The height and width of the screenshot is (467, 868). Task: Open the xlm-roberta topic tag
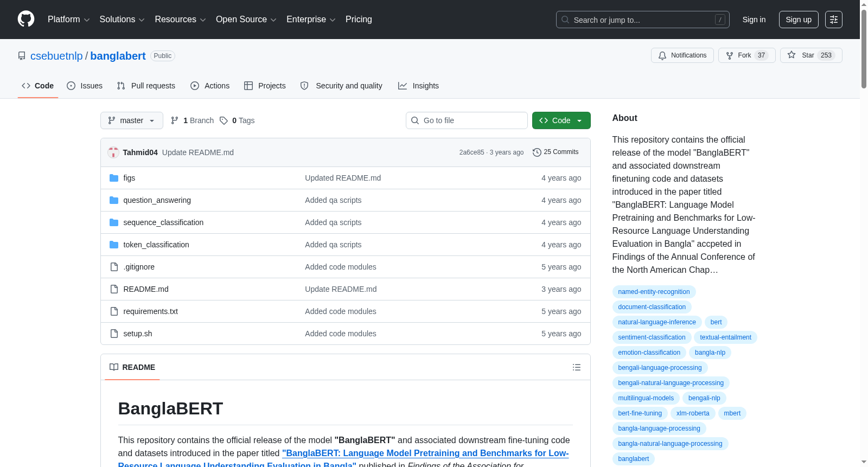click(693, 413)
